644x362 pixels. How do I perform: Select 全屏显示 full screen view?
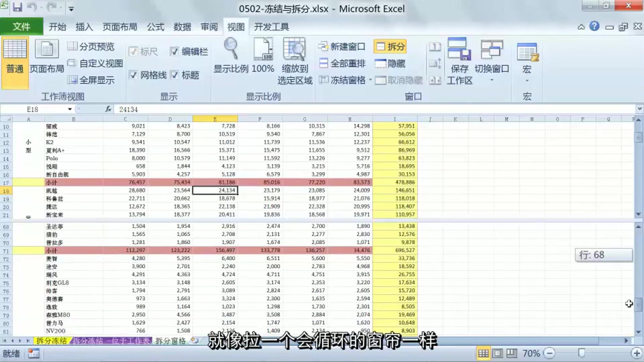coord(93,80)
